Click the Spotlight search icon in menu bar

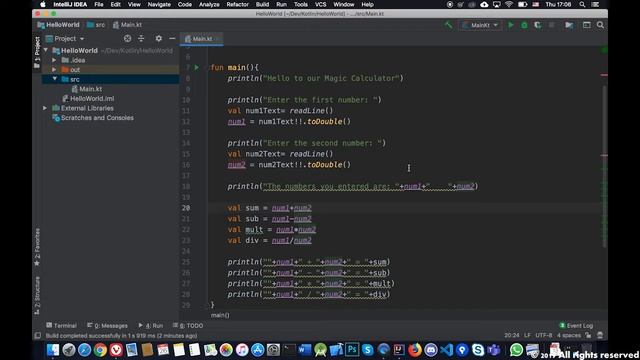coord(582,4)
